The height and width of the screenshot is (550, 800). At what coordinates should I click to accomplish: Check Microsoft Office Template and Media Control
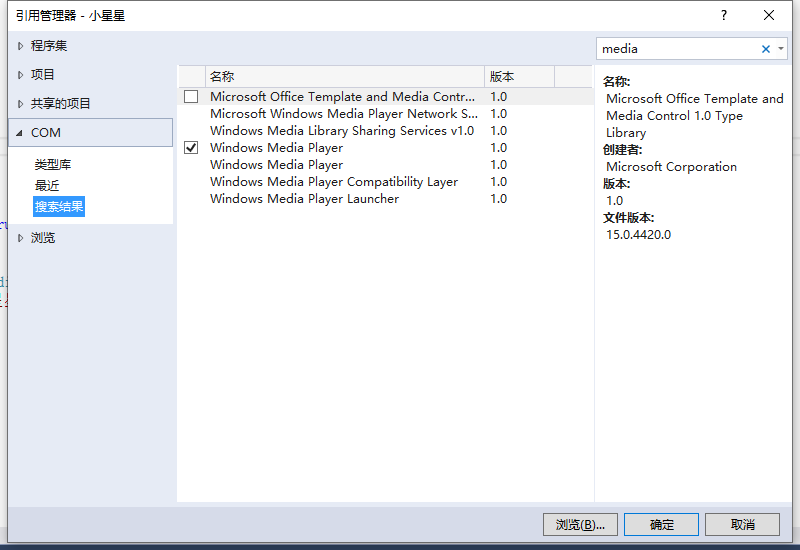tap(191, 96)
